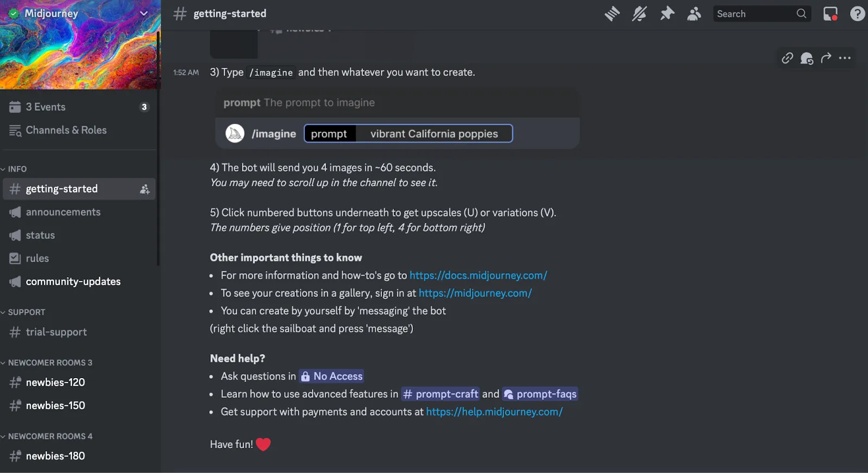The width and height of the screenshot is (868, 473).
Task: Toggle channel notification bell mute
Action: (x=639, y=14)
